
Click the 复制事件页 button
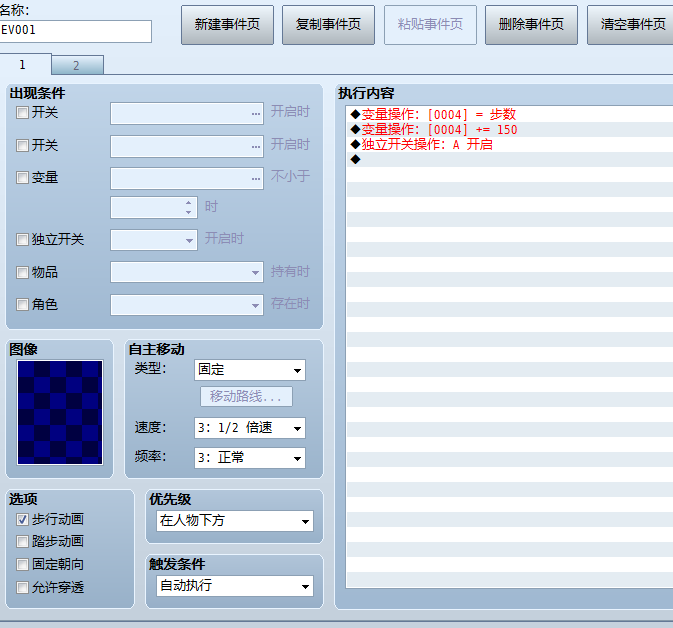click(328, 25)
